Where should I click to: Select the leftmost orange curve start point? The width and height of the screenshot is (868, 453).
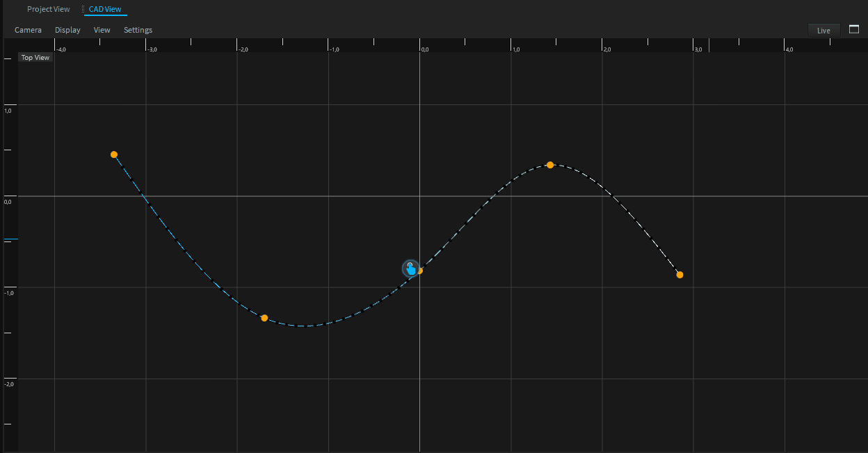(114, 154)
